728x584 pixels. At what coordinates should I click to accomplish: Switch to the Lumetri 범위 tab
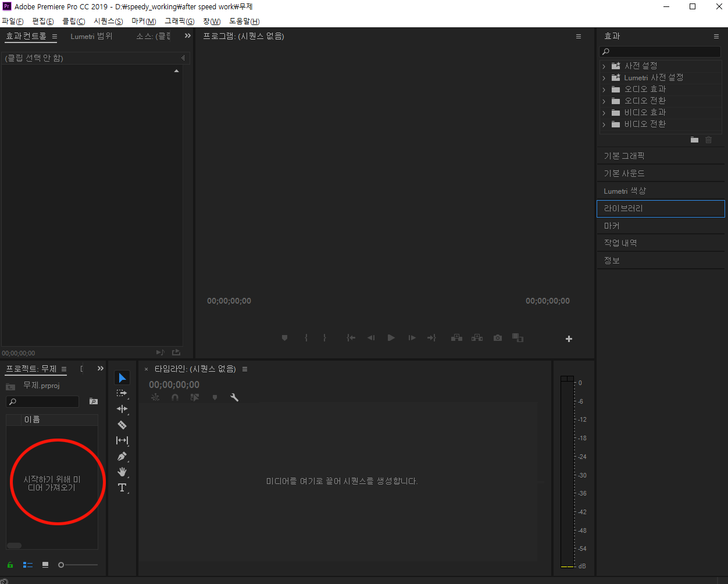coord(92,36)
